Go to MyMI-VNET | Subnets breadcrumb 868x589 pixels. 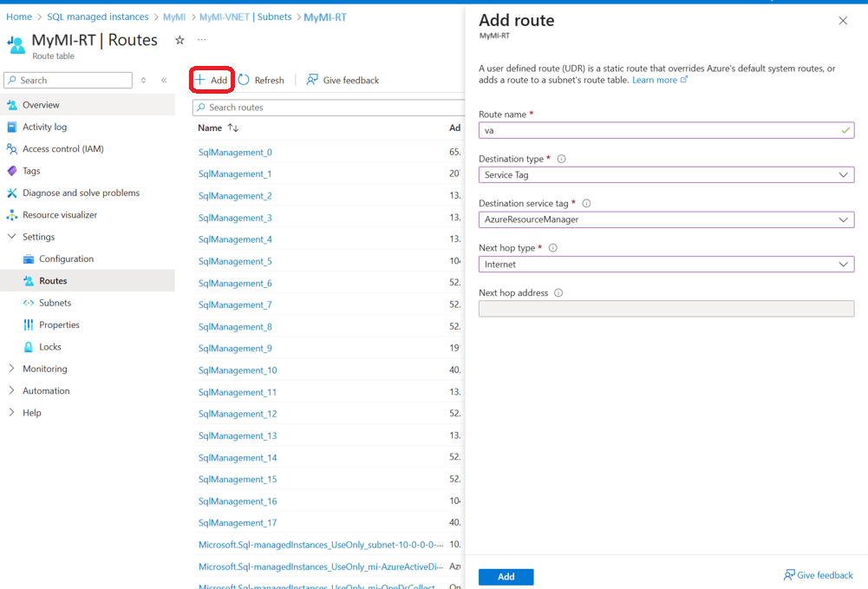click(245, 16)
